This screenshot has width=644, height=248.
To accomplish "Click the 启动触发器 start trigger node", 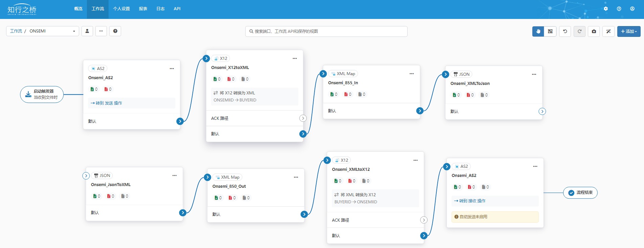I will [42, 94].
